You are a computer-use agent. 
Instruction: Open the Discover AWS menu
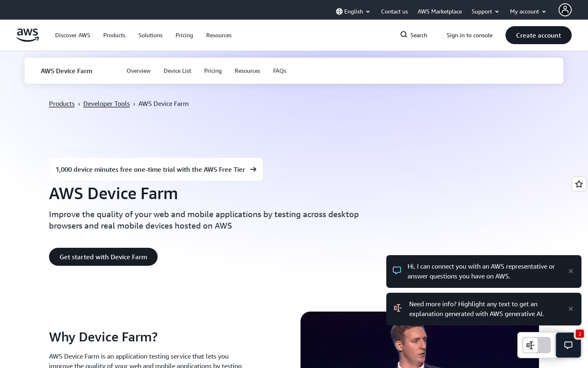coord(73,35)
